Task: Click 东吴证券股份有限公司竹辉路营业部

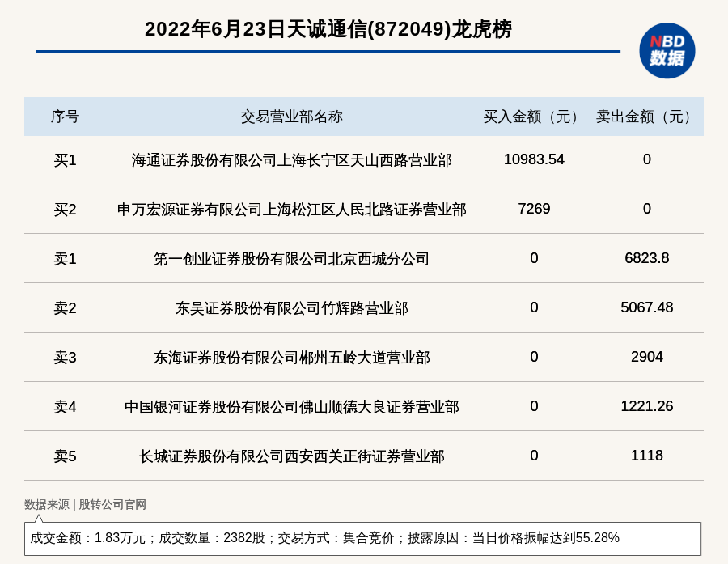Action: 291,308
